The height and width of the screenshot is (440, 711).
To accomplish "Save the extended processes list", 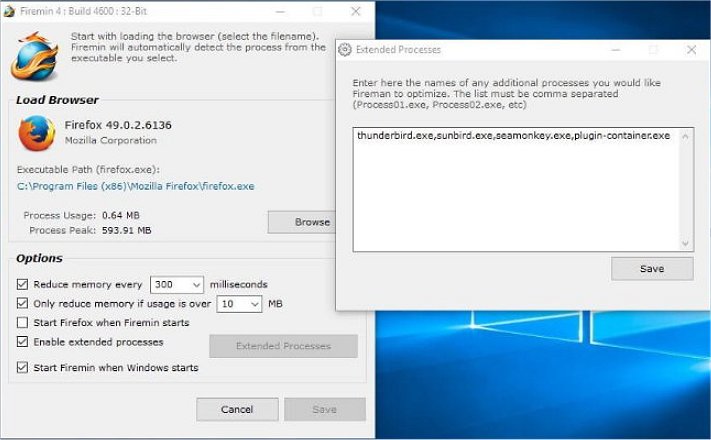I will 652,269.
